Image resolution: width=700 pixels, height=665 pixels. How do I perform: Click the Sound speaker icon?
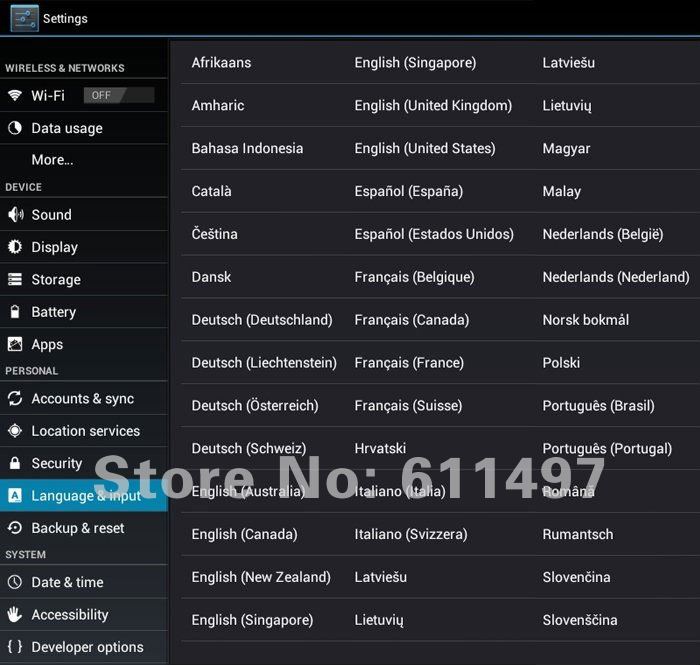point(15,215)
